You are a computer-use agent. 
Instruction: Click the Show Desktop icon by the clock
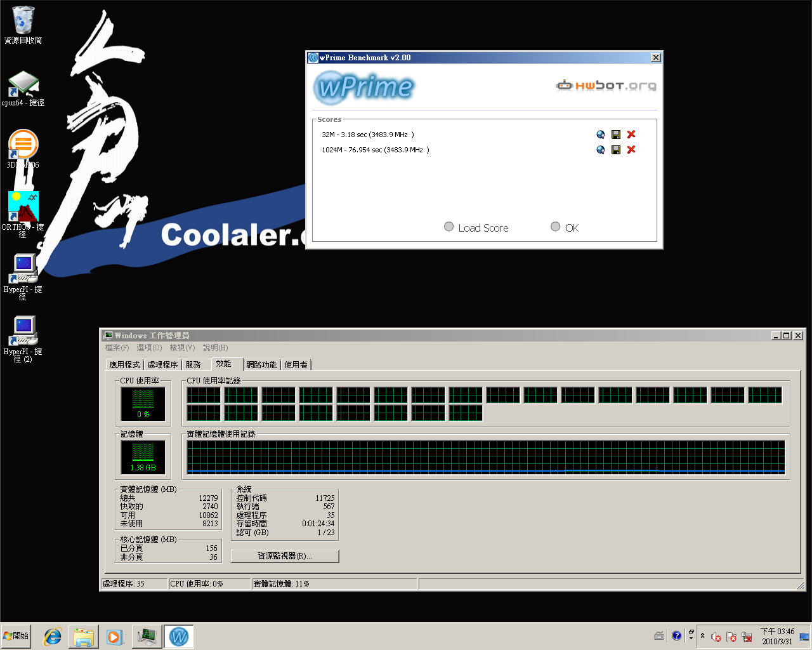click(804, 637)
